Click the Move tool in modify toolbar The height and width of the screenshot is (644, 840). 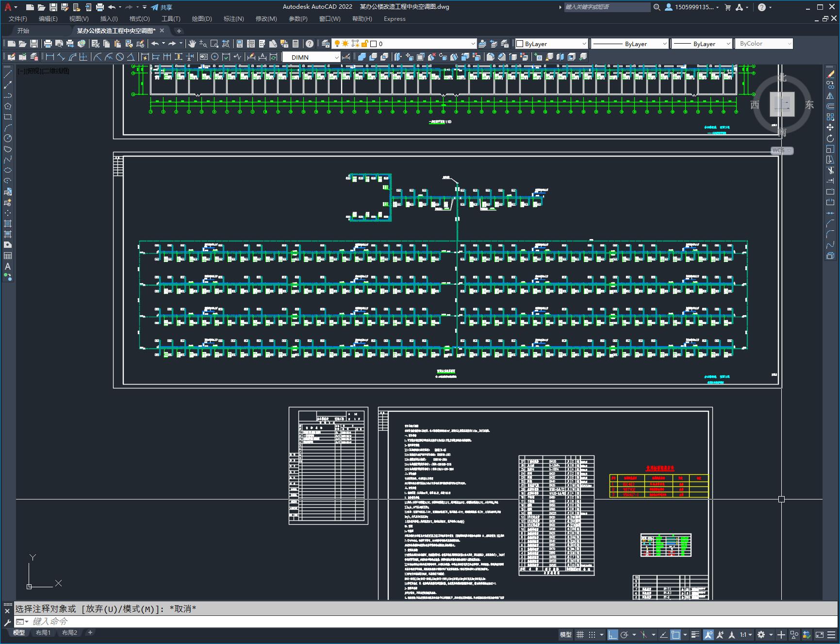pyautogui.click(x=830, y=128)
